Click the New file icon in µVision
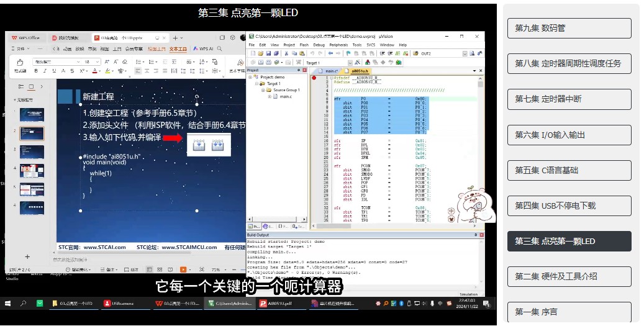 coord(253,53)
